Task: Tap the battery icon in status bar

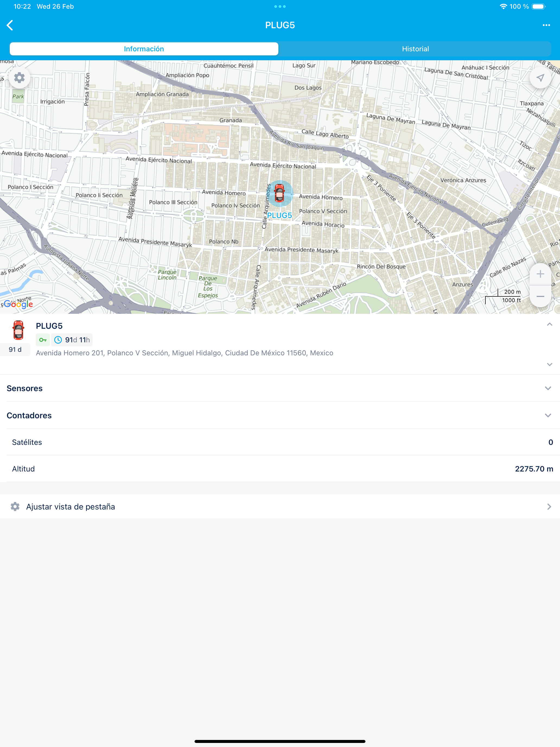Action: (539, 7)
